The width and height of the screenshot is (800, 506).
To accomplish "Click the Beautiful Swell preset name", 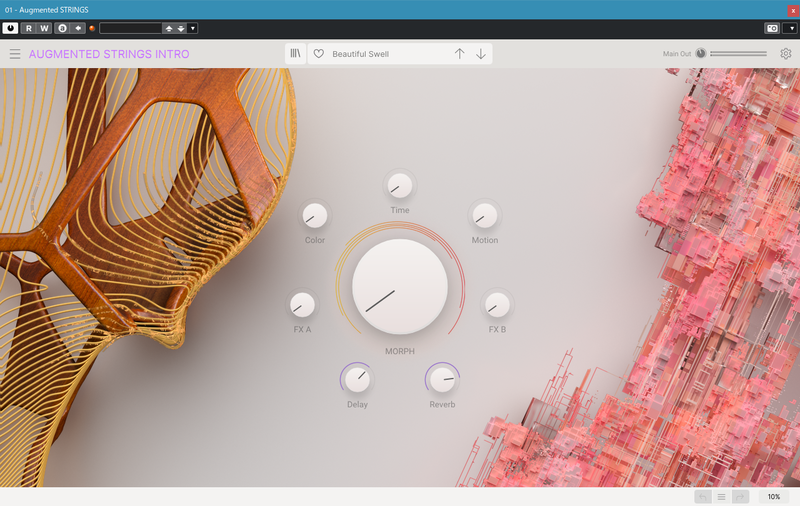I will click(x=360, y=54).
